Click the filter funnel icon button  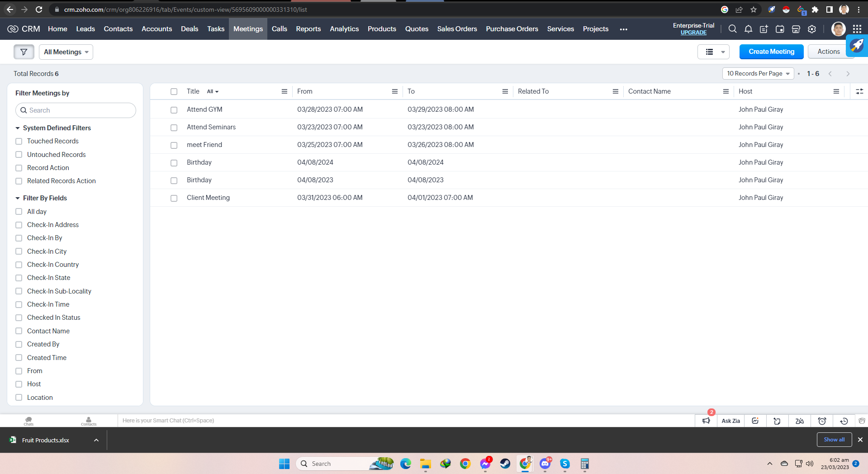[x=24, y=52]
